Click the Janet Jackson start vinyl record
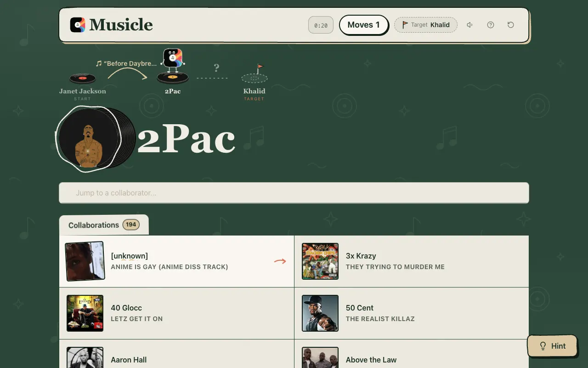Viewport: 588px width, 368px height. [82, 79]
